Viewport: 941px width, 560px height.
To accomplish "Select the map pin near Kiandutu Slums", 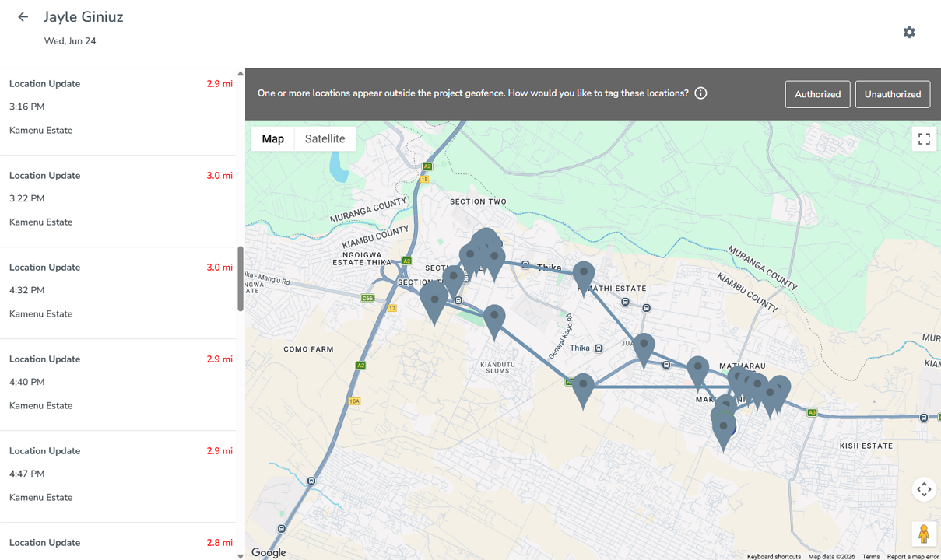I will pos(494,323).
